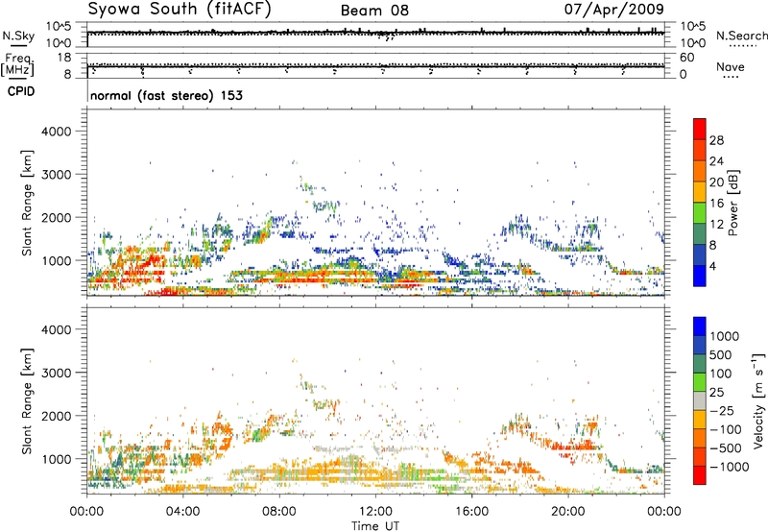Click the '2000' tick on the velocity panel
768x532 pixels.
pos(56,416)
